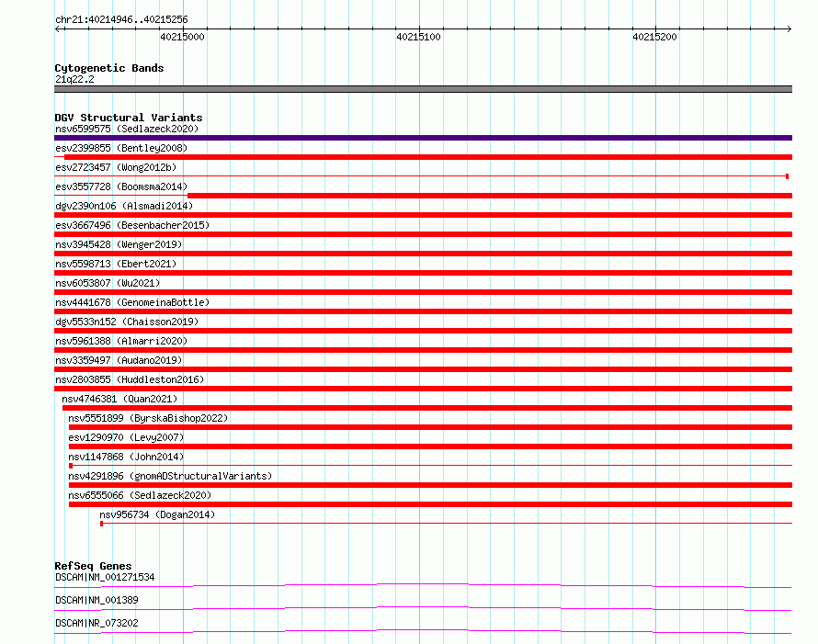Open variant nsv6599575 (Sedlazeck2020) label

coord(127,129)
